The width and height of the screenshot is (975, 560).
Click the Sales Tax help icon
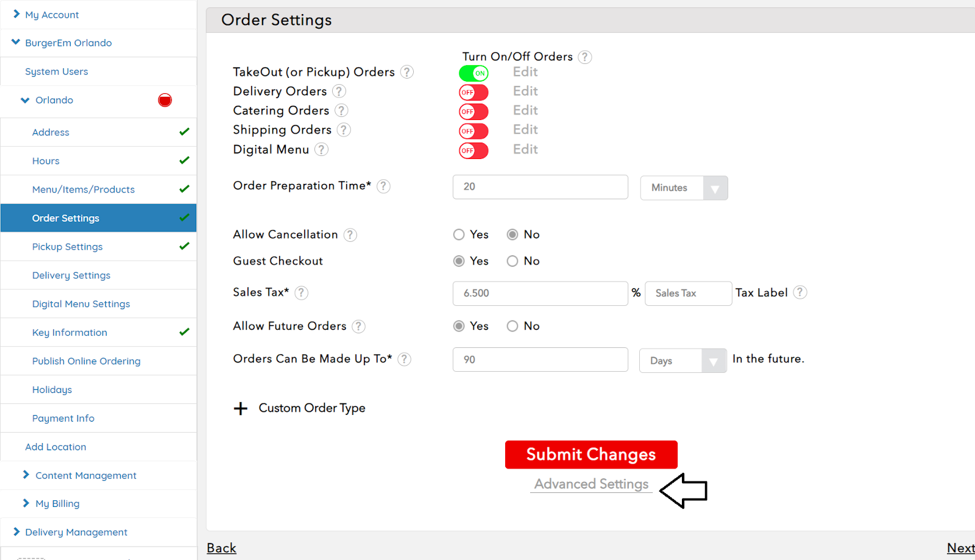[x=302, y=293]
